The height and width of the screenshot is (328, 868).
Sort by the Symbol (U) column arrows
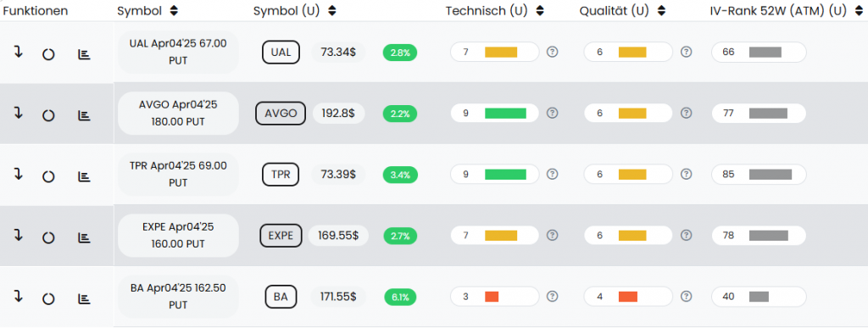point(332,10)
